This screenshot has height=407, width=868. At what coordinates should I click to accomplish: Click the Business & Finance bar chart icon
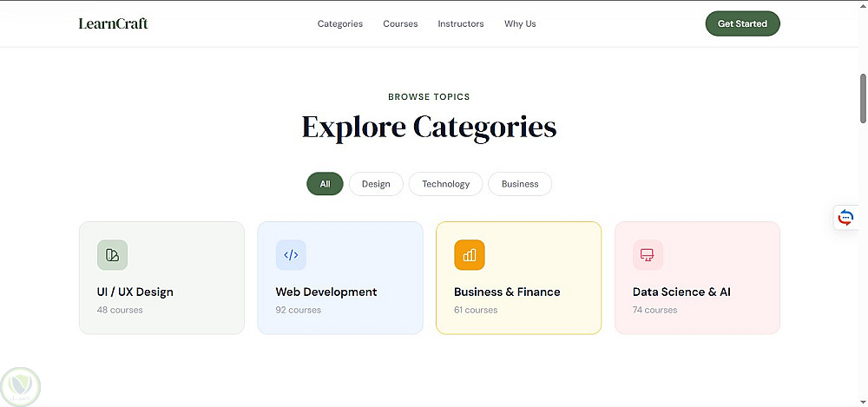[x=470, y=255]
